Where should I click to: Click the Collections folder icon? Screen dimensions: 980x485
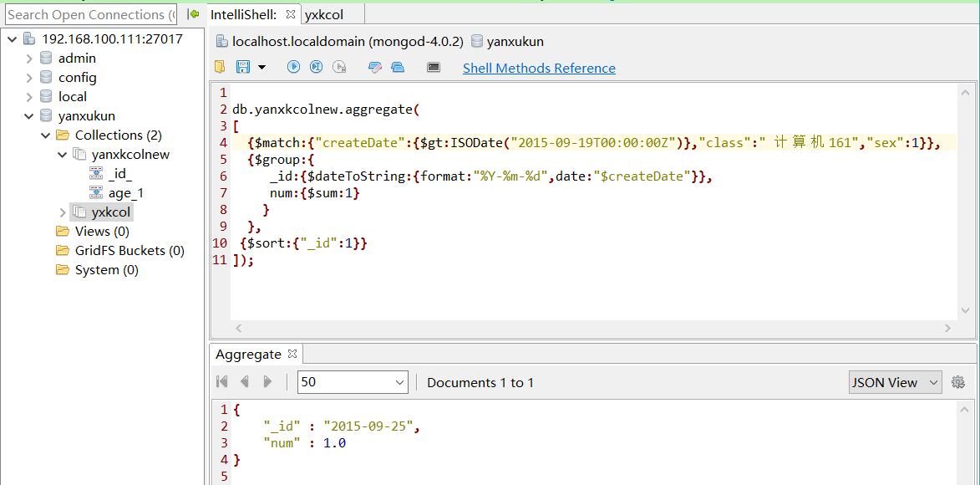coord(63,135)
